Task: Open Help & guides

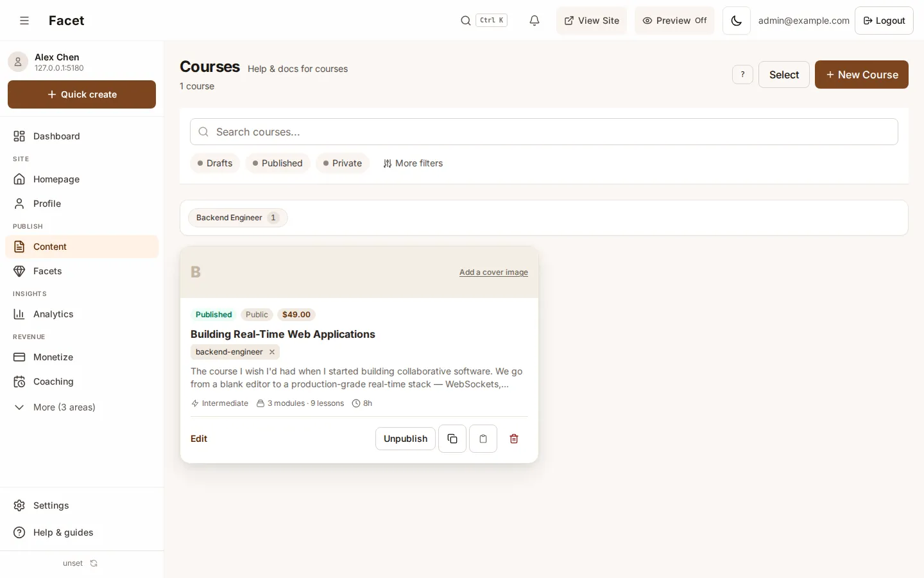Action: tap(82, 532)
